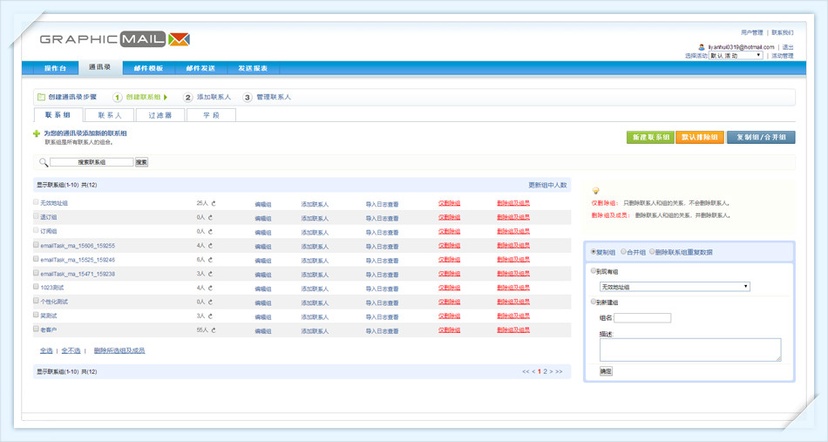Click the 全选 select-all link

tap(46, 351)
